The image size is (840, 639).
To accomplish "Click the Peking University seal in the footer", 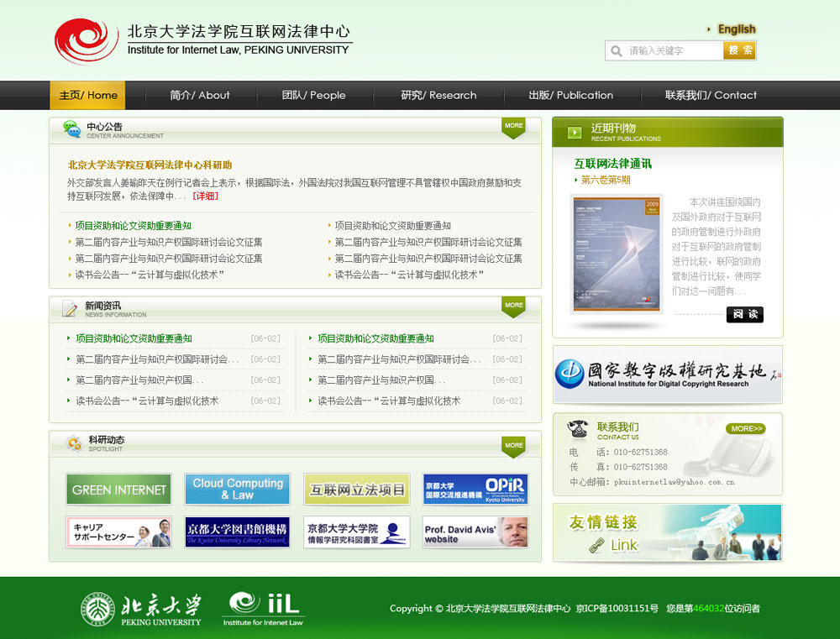I will [101, 610].
